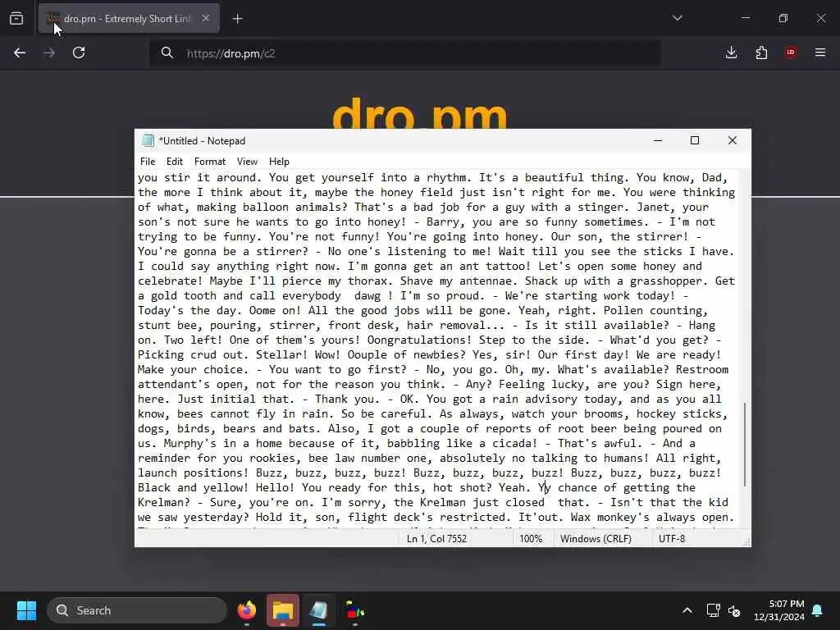Open a new browser tab
This screenshot has height=630, width=840.
click(237, 19)
